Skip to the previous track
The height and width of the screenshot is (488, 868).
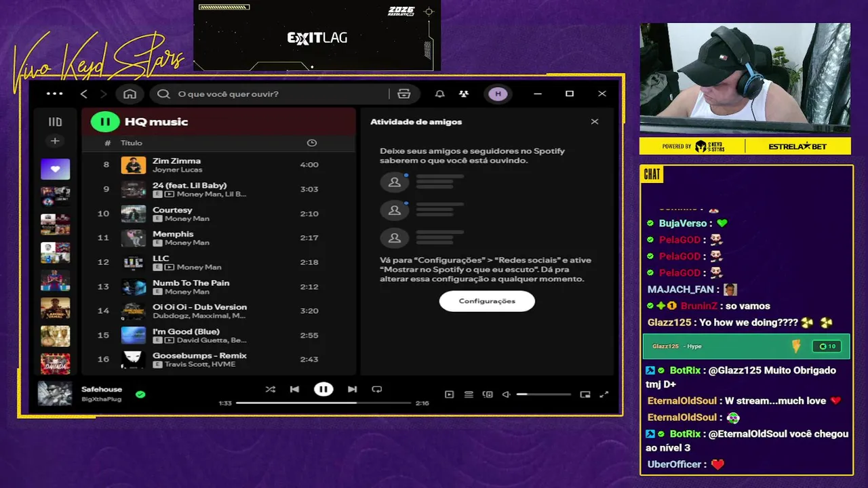294,389
